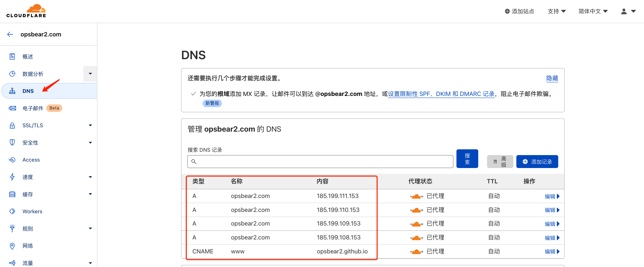Viewport: 644px width, 267px height.
Task: Click the Security (安全性) shield icon
Action: pyautogui.click(x=12, y=143)
